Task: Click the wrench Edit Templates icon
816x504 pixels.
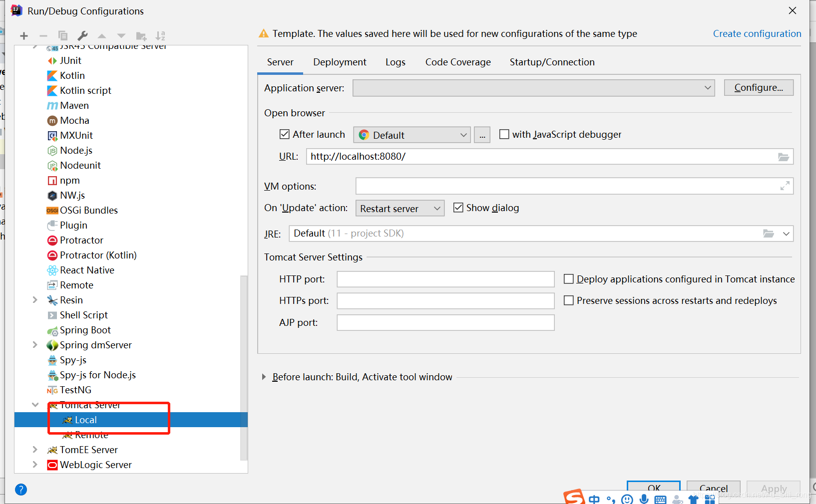Action: 82,36
